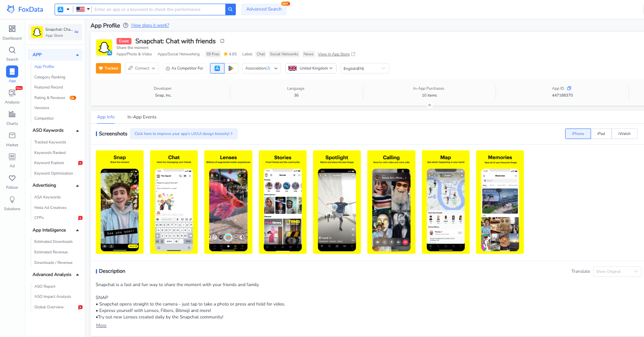Click the Event badge
The height and width of the screenshot is (337, 644).
click(x=124, y=41)
